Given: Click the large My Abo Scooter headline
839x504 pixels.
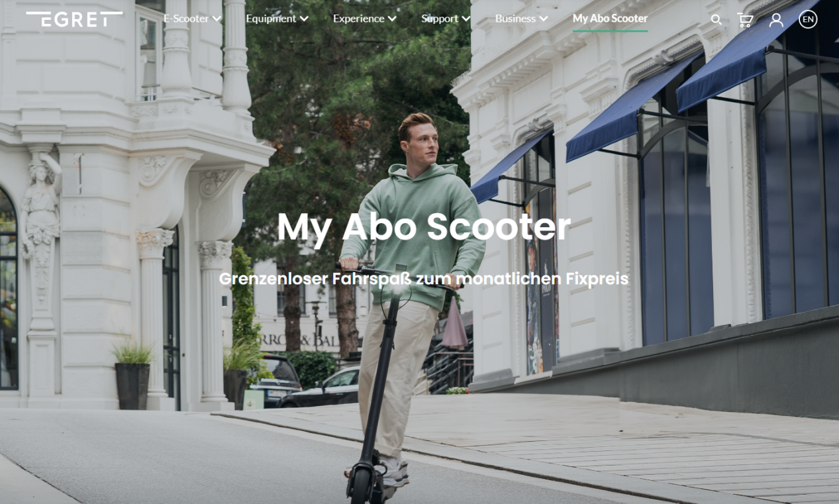Looking at the screenshot, I should tap(424, 228).
